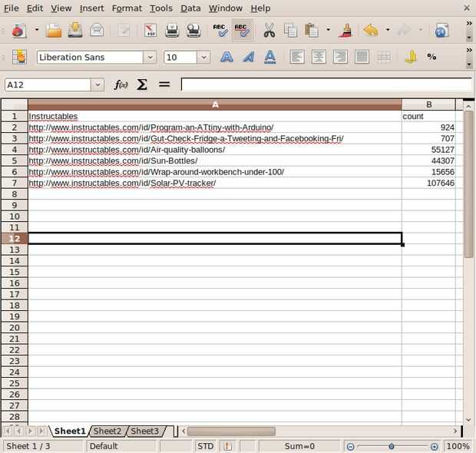The height and width of the screenshot is (453, 476).
Task: Click the Solar-PV-tracker URL cell
Action: point(215,183)
